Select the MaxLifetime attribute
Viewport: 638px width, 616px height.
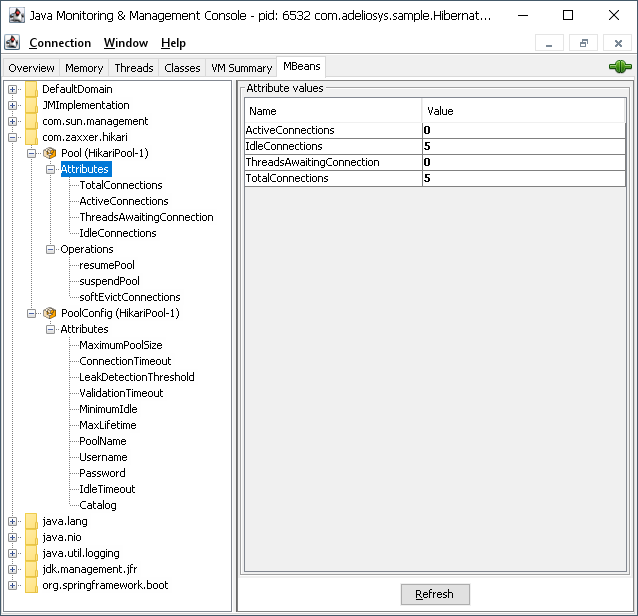point(107,425)
